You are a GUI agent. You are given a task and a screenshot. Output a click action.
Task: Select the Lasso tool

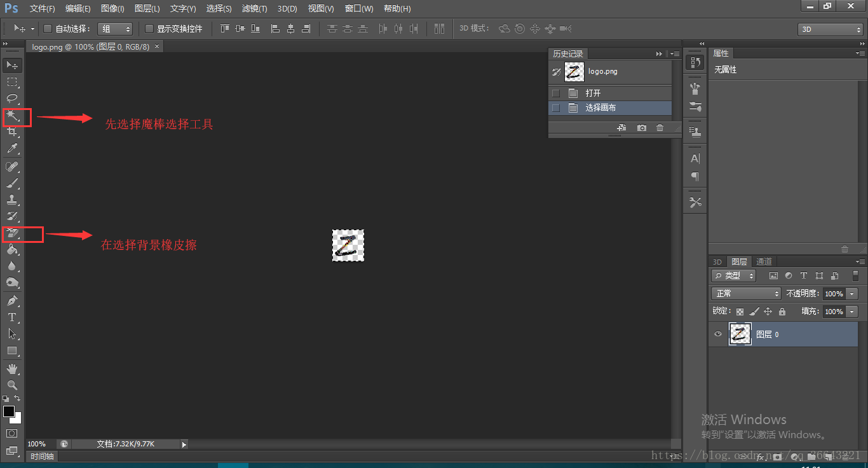coord(12,99)
